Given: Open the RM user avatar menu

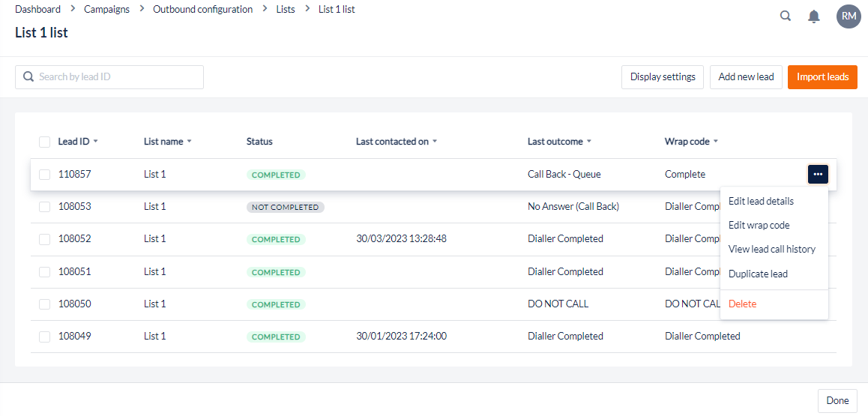Looking at the screenshot, I should pos(849,16).
